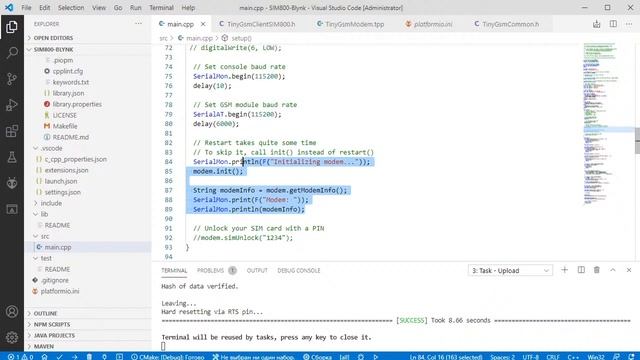Click PlatformIO Clean trash icon in status bar
Viewport: 640px width, 360px height.
(x=89, y=357)
